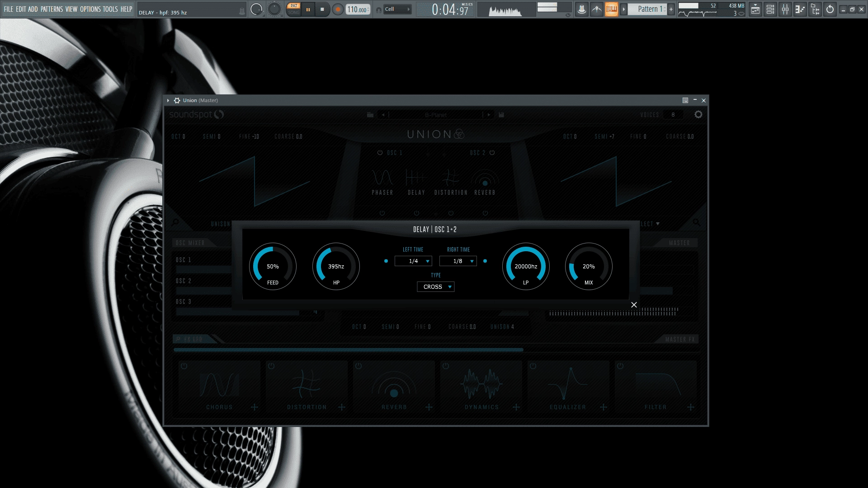The image size is (868, 488).
Task: Stop playback in transport
Action: click(x=322, y=9)
